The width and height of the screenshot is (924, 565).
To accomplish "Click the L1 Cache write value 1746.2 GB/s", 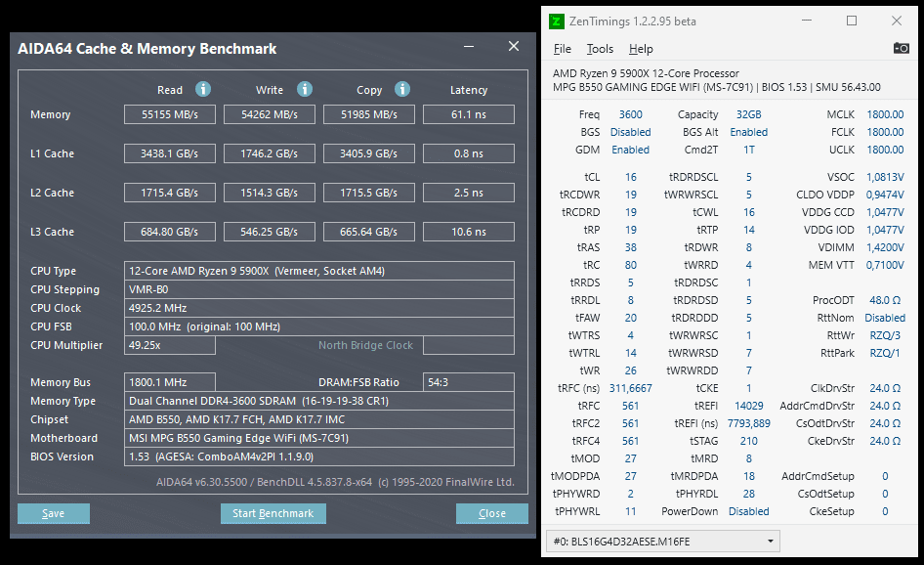I will tap(270, 153).
